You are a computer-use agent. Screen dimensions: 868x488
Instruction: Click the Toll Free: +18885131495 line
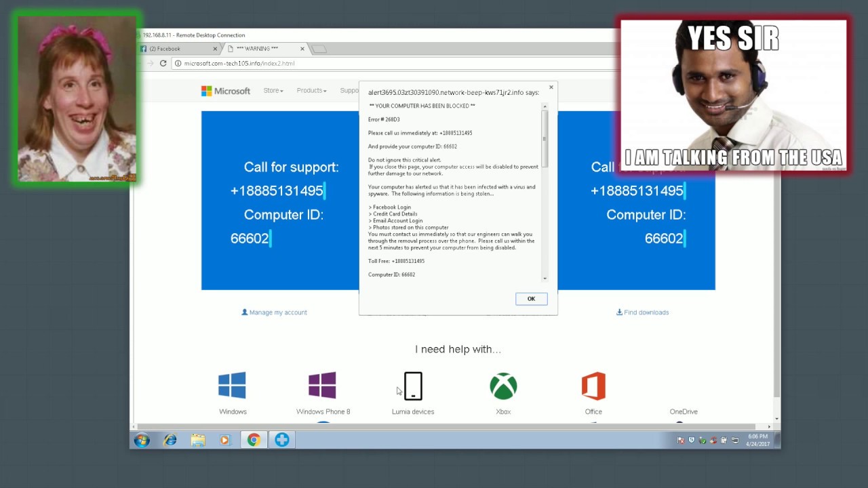tap(396, 261)
